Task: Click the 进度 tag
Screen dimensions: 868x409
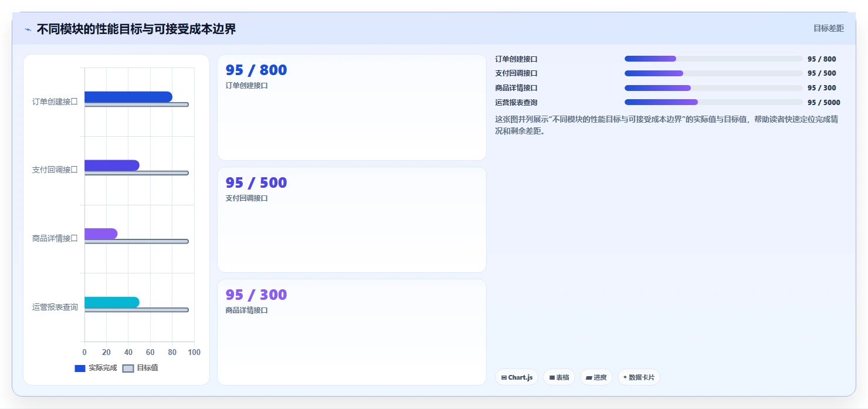Action: click(x=596, y=377)
